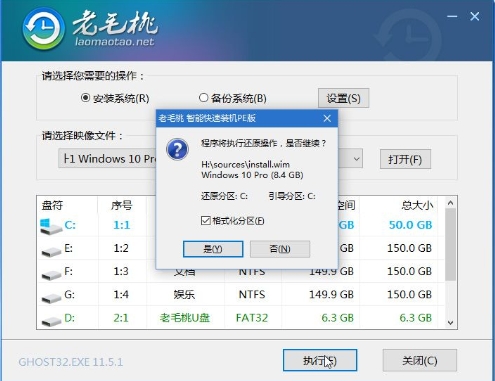Confirm restore with 是(Y) button
The height and width of the screenshot is (381, 495).
[213, 249]
